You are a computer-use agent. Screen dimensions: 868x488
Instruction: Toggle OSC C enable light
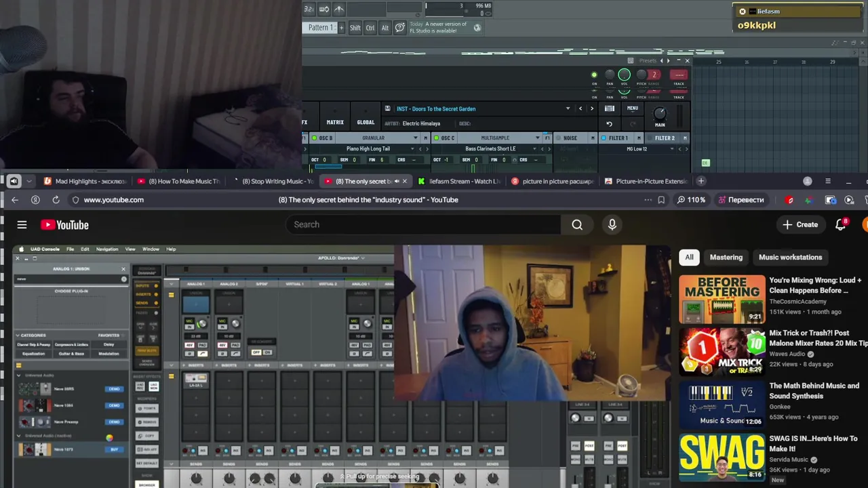(436, 138)
